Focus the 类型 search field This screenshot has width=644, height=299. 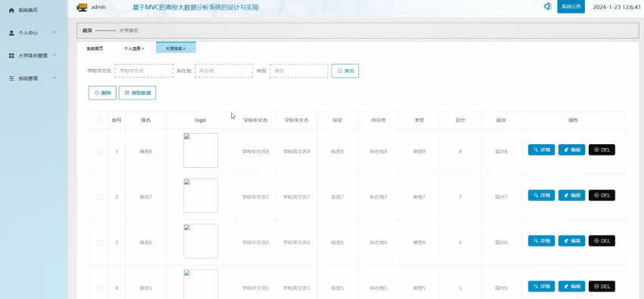tap(299, 71)
